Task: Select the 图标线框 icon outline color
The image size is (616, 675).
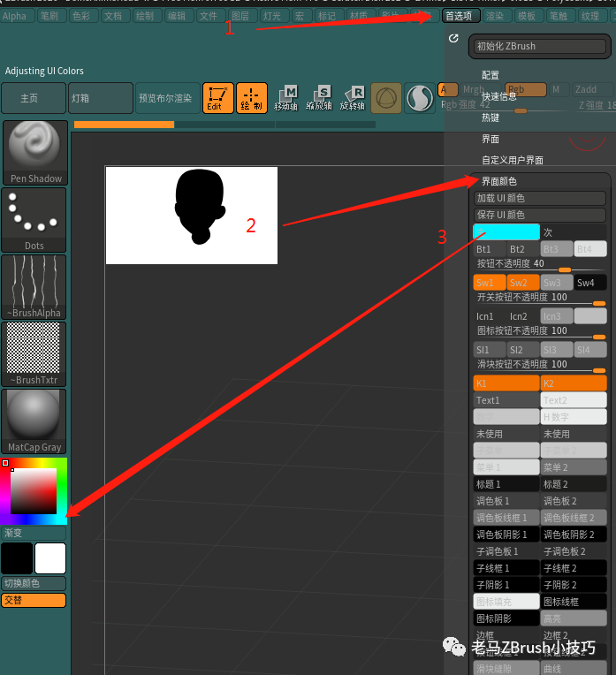Action: point(574,602)
